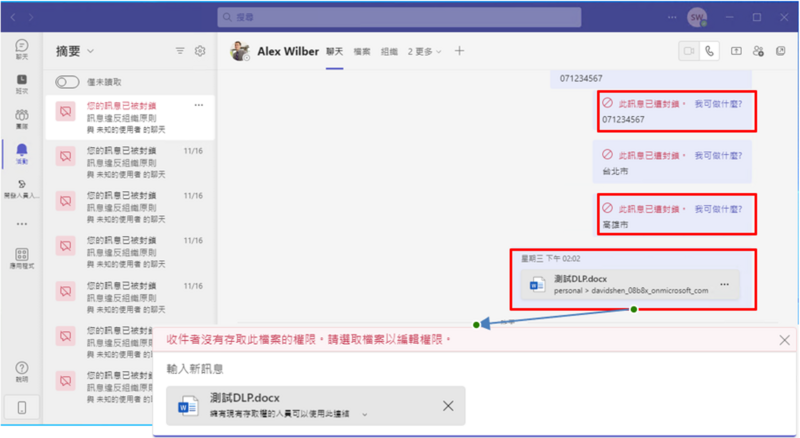This screenshot has width=800, height=438.
Task: Switch to the 組織 tab
Action: [389, 52]
